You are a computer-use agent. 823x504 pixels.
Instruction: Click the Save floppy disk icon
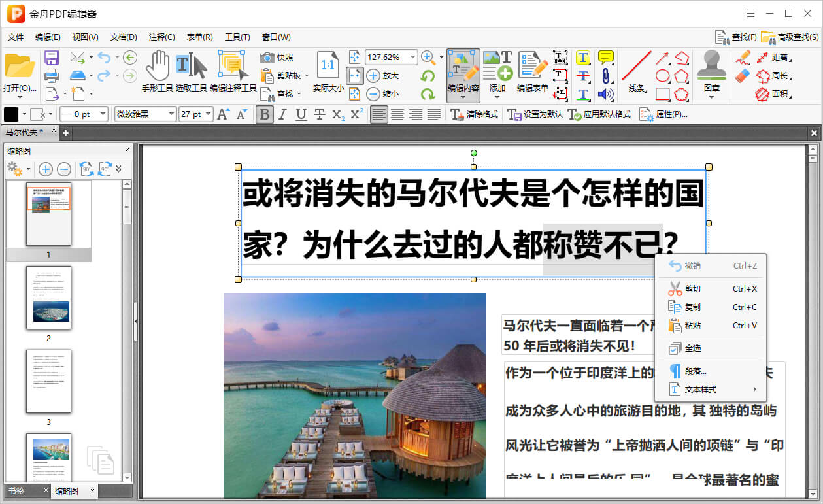coord(52,58)
